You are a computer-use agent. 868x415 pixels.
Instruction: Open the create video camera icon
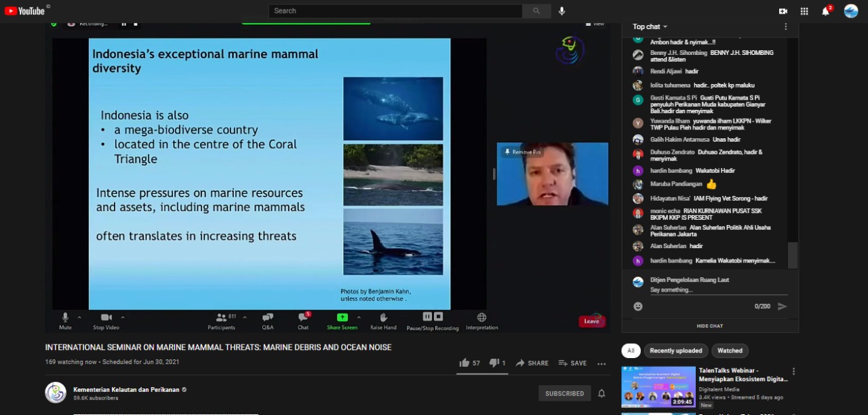(x=783, y=11)
